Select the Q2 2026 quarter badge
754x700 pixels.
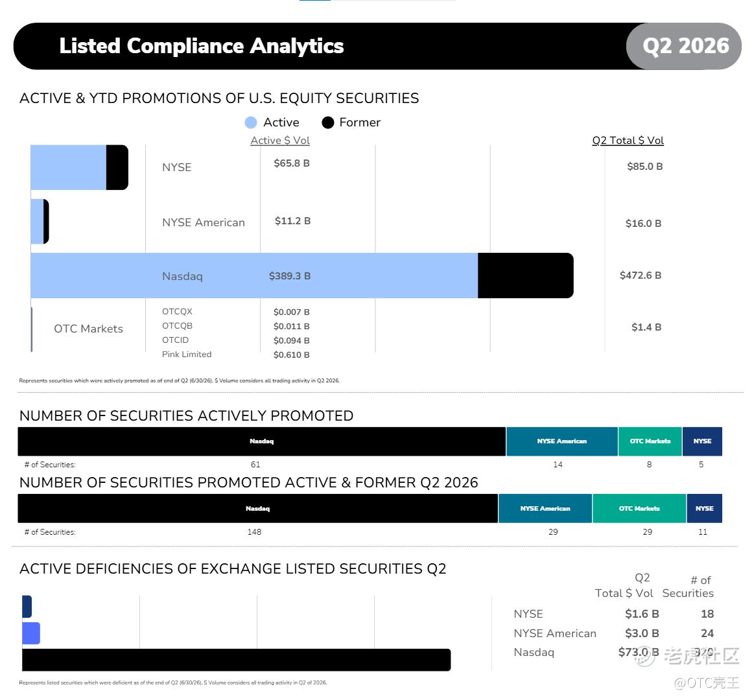(x=684, y=46)
